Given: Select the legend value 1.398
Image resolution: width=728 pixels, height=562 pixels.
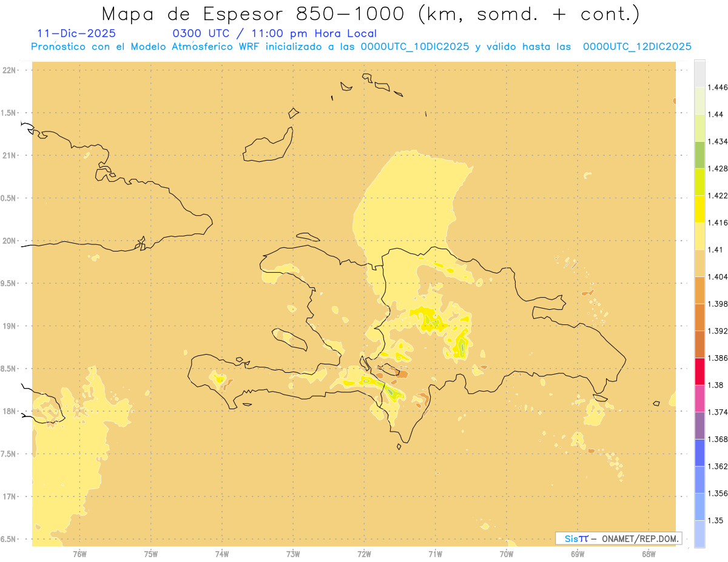Looking at the screenshot, I should [x=718, y=304].
